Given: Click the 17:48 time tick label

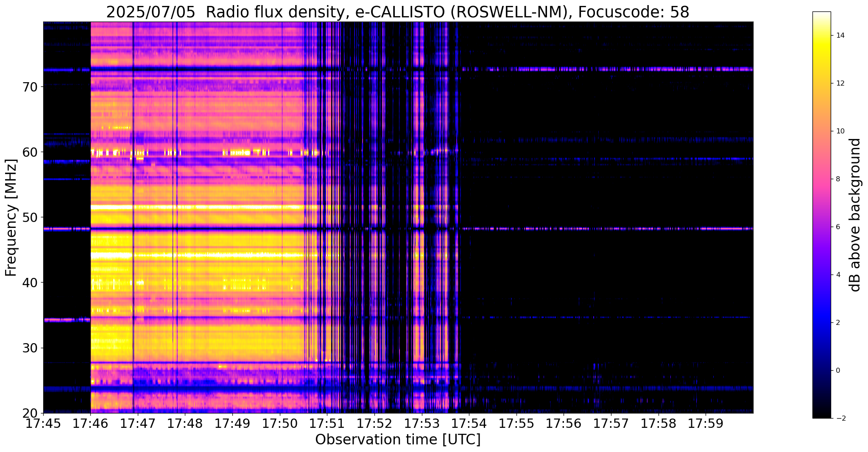Looking at the screenshot, I should [x=185, y=423].
